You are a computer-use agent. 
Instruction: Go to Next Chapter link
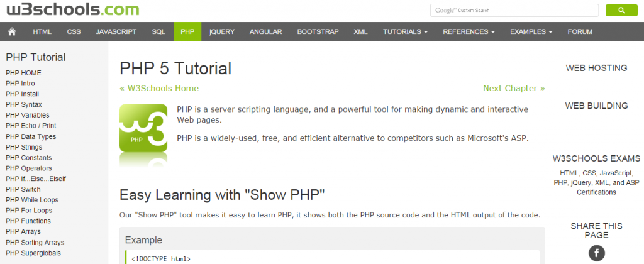pos(514,88)
